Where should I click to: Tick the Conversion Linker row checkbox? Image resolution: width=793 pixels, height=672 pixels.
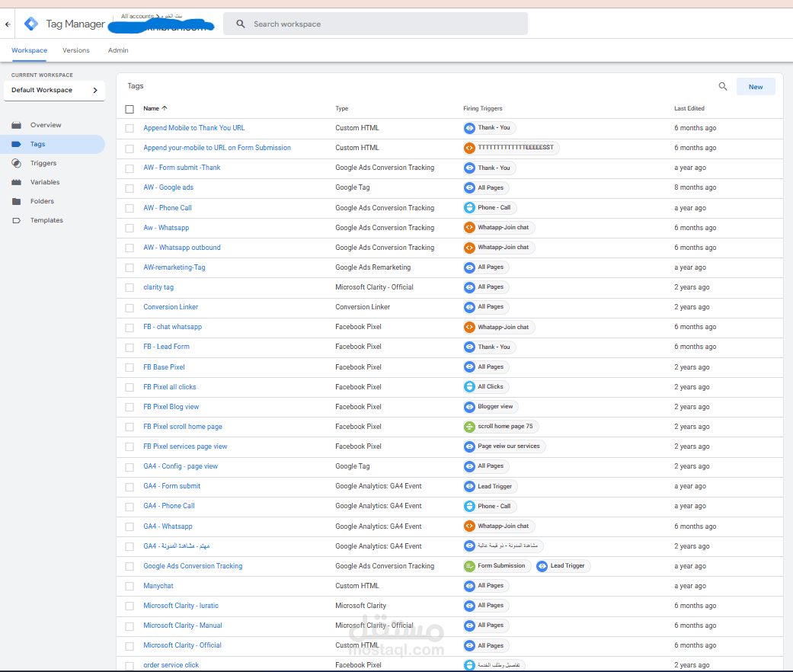pos(130,308)
